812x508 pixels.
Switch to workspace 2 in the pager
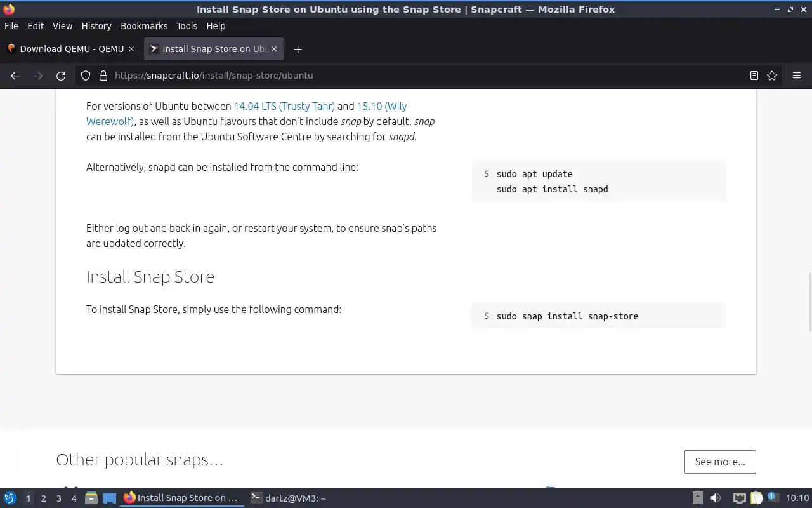click(43, 498)
